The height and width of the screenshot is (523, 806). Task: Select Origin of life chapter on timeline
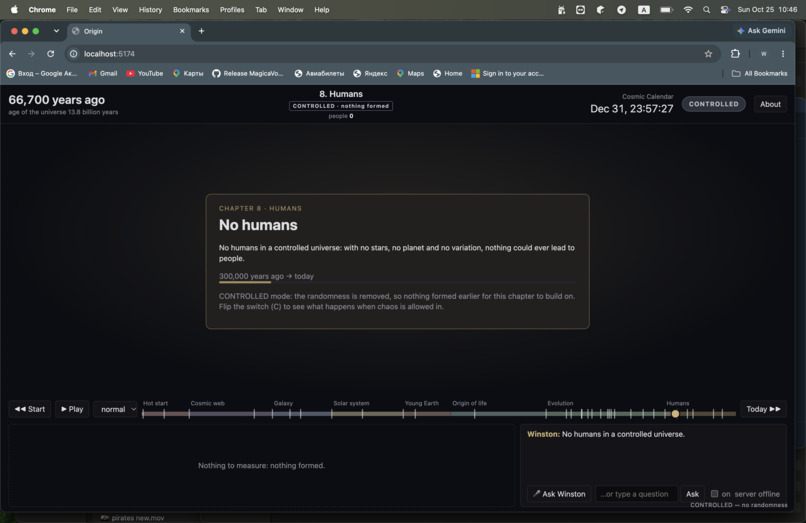[469, 403]
